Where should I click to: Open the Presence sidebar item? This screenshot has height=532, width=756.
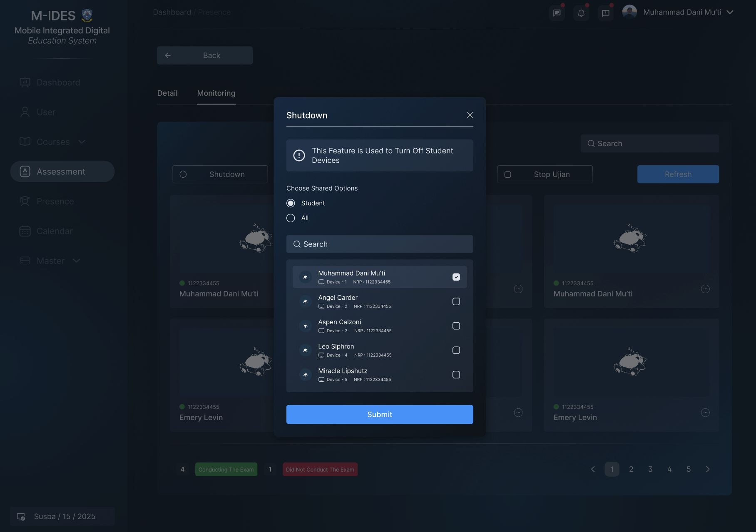click(55, 201)
